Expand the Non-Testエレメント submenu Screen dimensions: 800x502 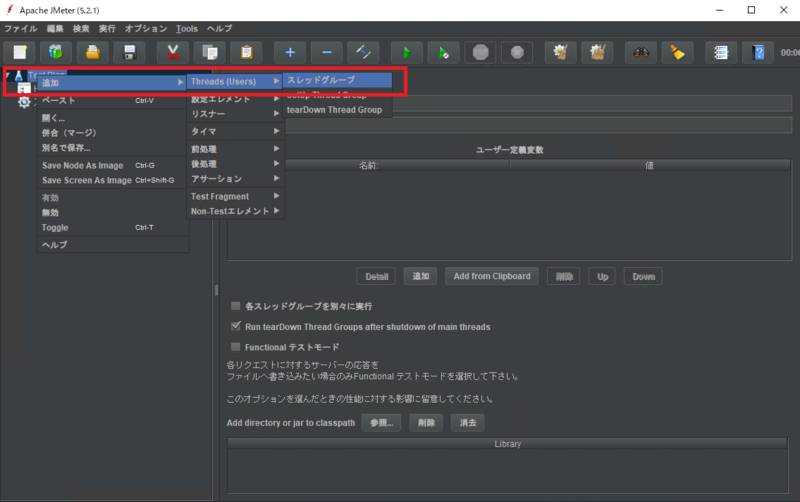pos(235,211)
